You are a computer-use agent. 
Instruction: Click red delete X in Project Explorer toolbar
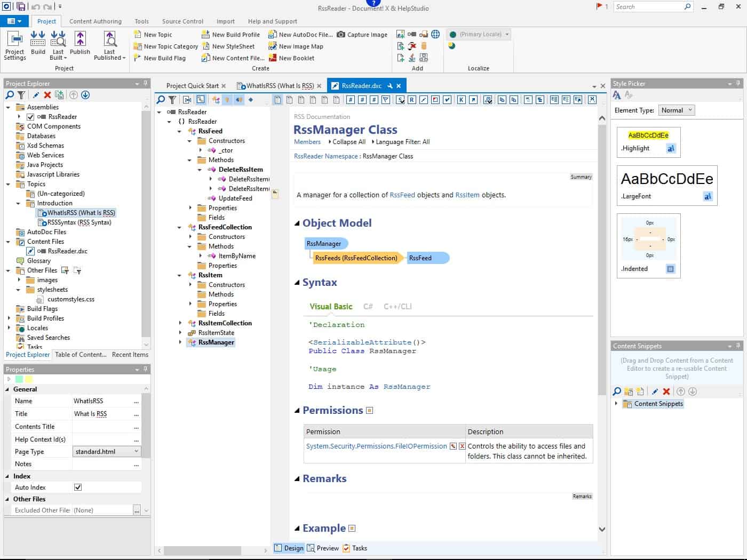click(x=47, y=95)
